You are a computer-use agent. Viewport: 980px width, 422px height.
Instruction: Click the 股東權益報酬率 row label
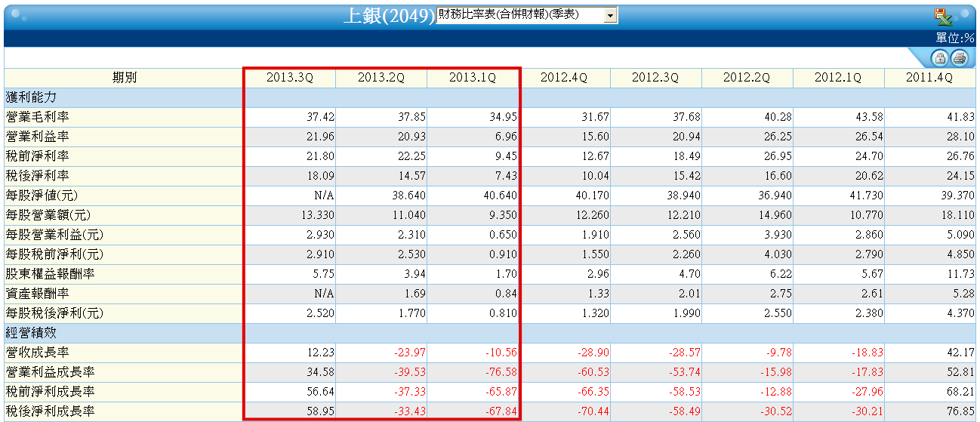50,274
